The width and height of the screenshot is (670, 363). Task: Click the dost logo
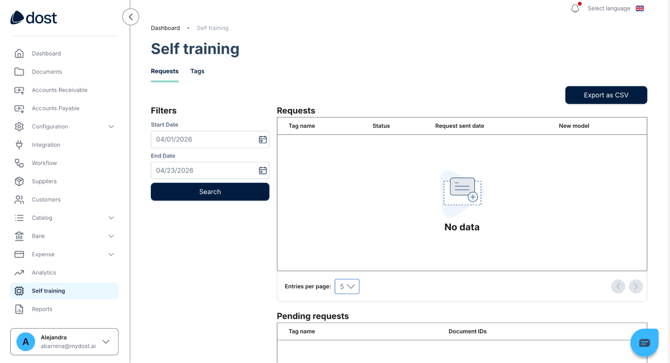[x=33, y=18]
